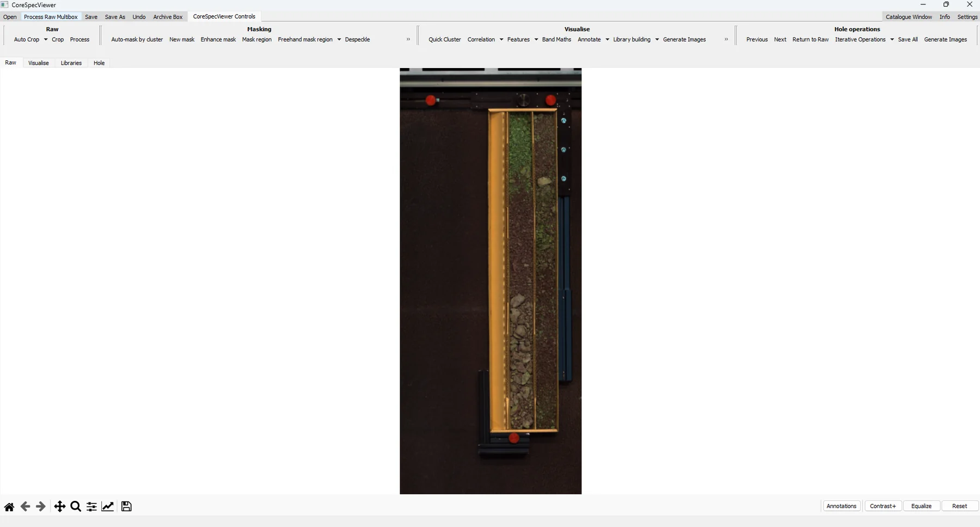Viewport: 980px width, 527px height.
Task: Open CoreSpecViewer Controls tab
Action: (x=224, y=16)
